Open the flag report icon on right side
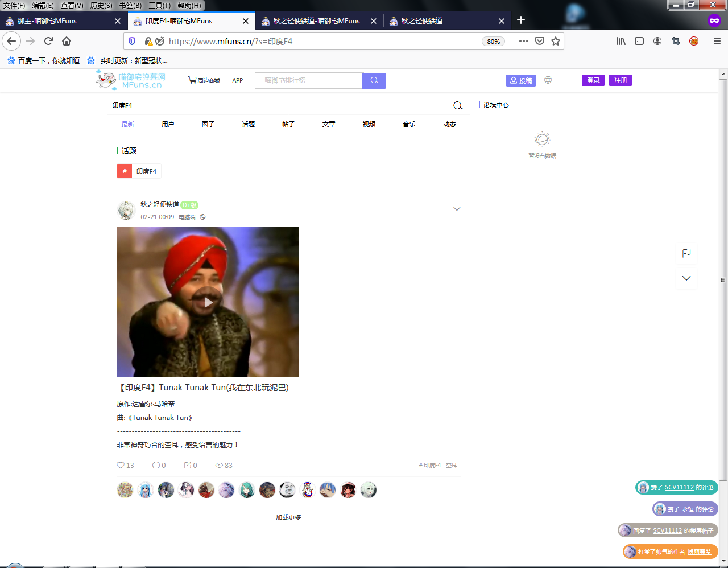 (x=686, y=253)
